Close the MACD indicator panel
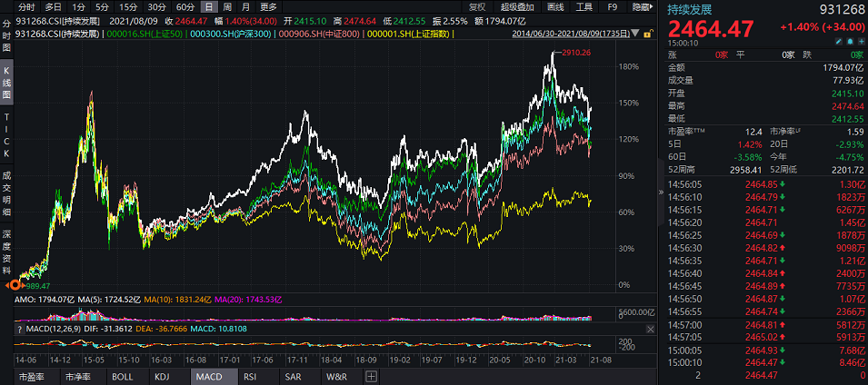The image size is (868, 385). (x=651, y=329)
